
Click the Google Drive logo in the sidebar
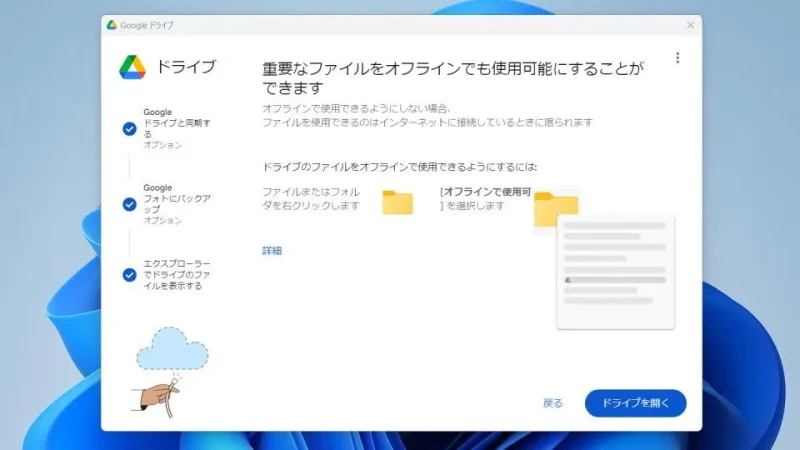click(x=133, y=67)
